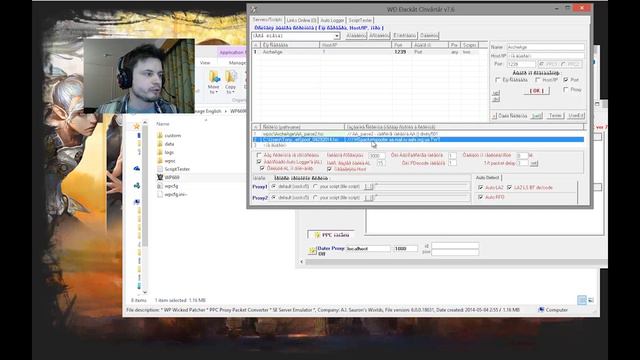
Task: Toggle the Port match checkbox
Action: coord(566,80)
